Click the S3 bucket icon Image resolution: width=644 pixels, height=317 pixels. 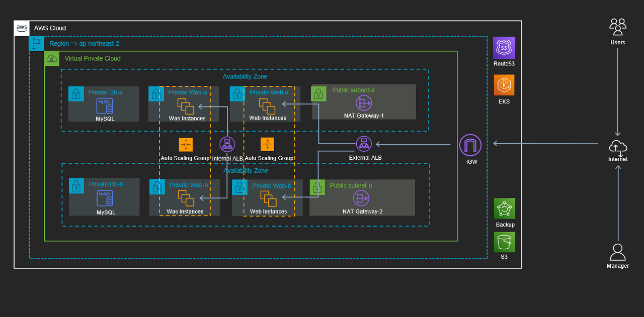[504, 242]
